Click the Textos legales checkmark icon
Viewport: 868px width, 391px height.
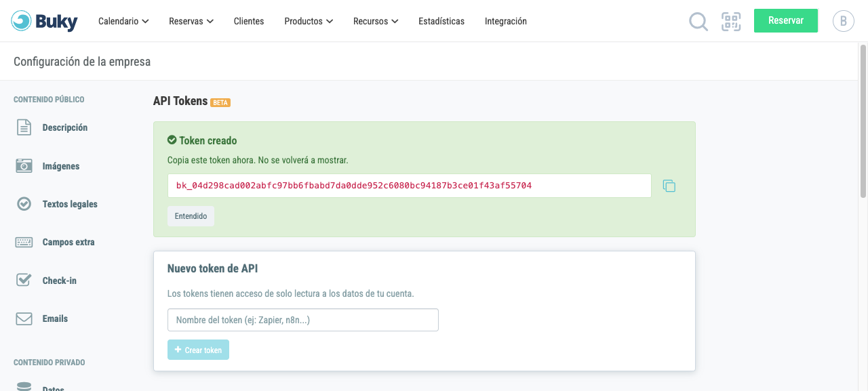tap(24, 203)
